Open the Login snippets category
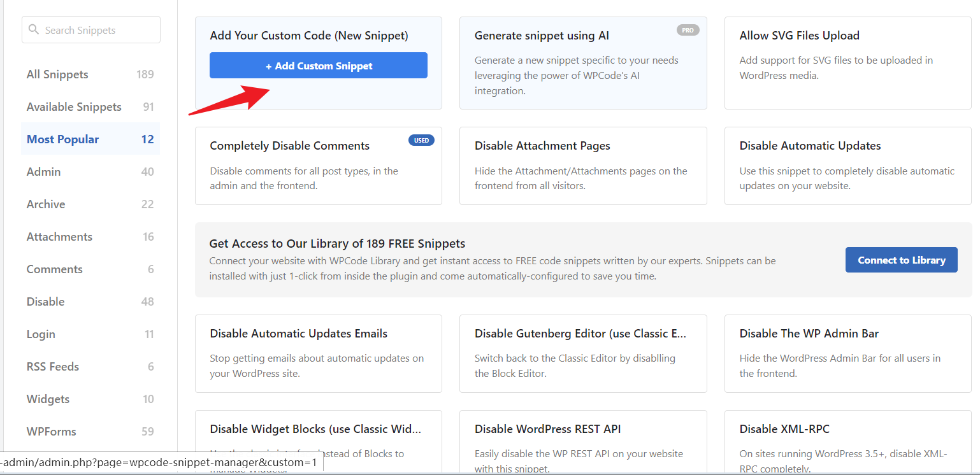Viewport: 980px width, 475px height. [x=90, y=334]
